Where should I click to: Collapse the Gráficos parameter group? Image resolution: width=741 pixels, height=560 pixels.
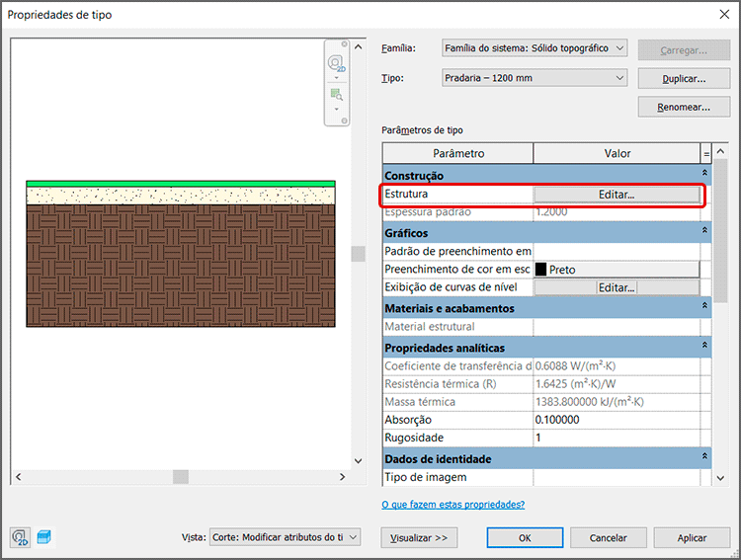pos(705,231)
